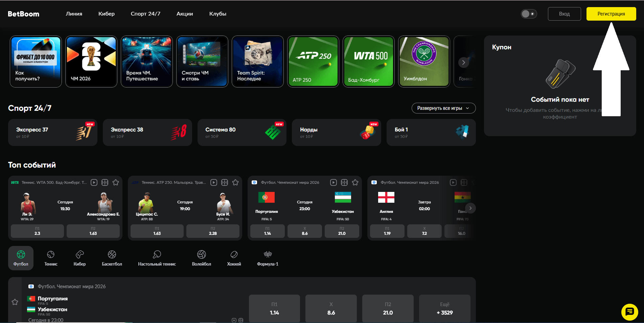Bet П2 2.28 on Бусе И.

pos(213,231)
